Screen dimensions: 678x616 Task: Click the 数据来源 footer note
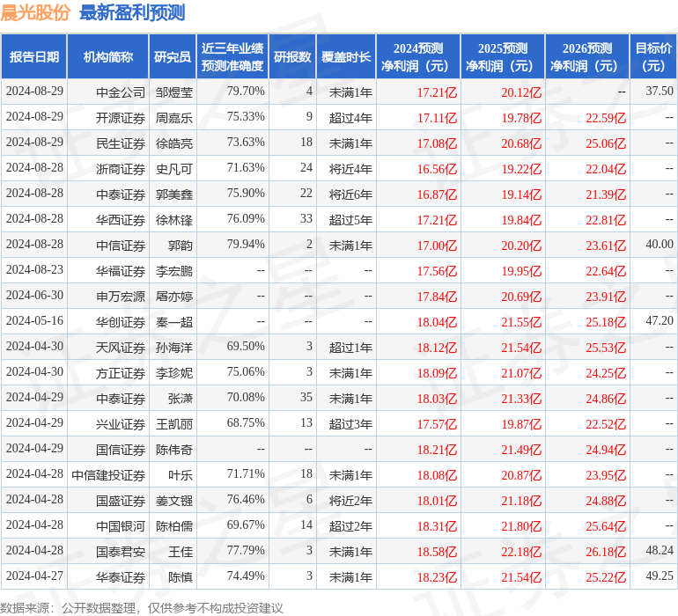pos(142,608)
